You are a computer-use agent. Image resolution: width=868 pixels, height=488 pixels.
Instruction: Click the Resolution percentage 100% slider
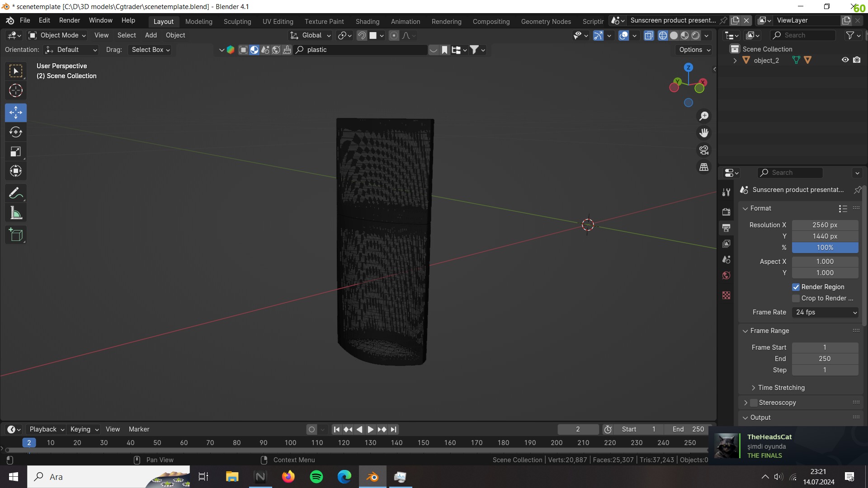825,248
